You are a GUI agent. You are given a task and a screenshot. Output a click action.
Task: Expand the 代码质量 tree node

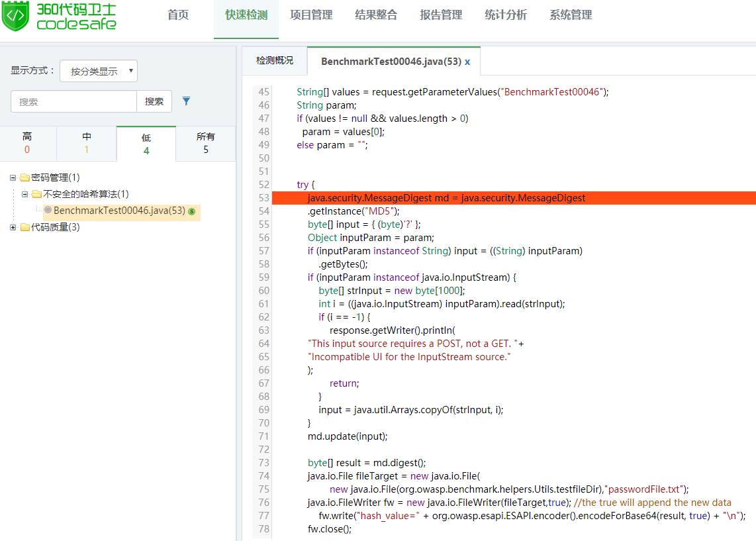[x=13, y=227]
